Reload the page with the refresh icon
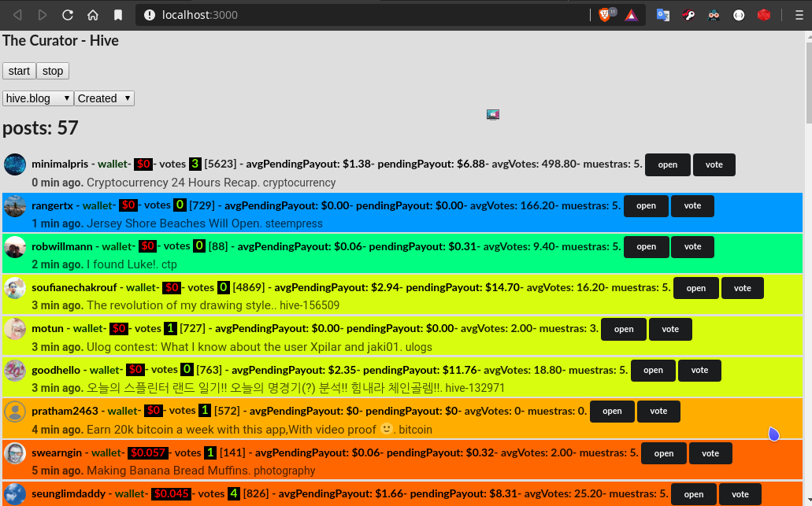 tap(67, 15)
